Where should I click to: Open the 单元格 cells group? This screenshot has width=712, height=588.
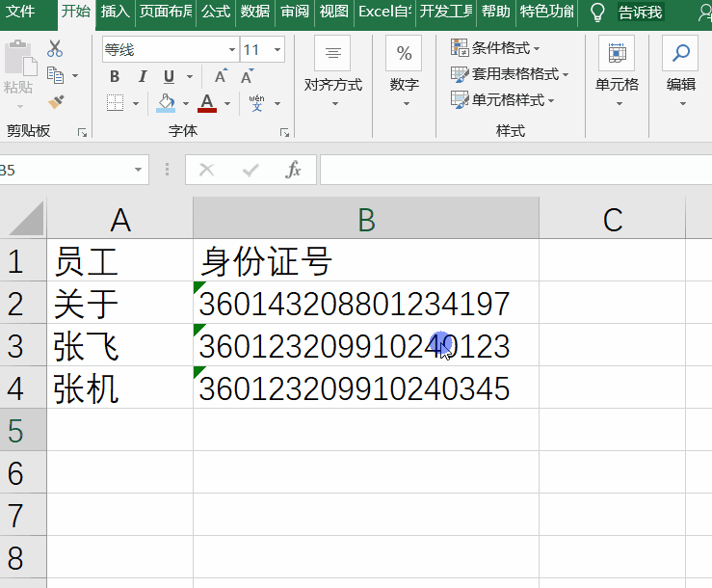(x=617, y=71)
